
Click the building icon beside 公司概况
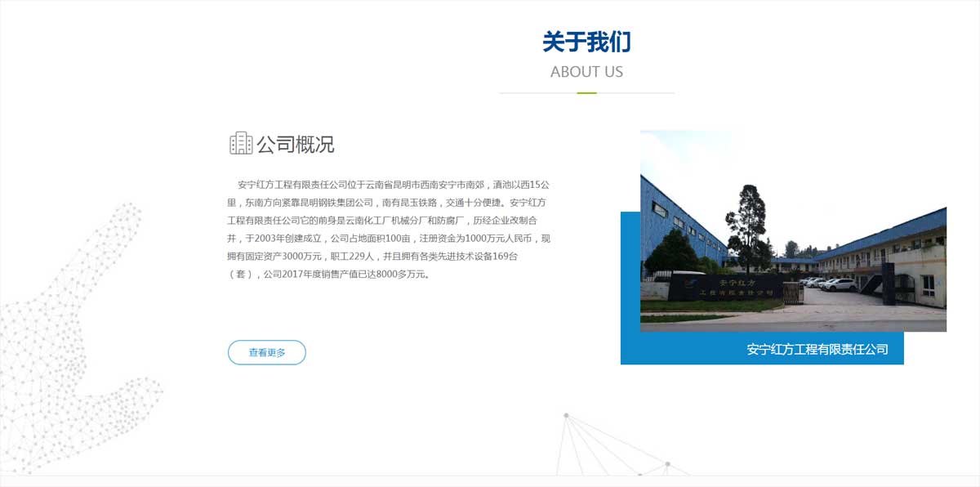click(x=241, y=144)
